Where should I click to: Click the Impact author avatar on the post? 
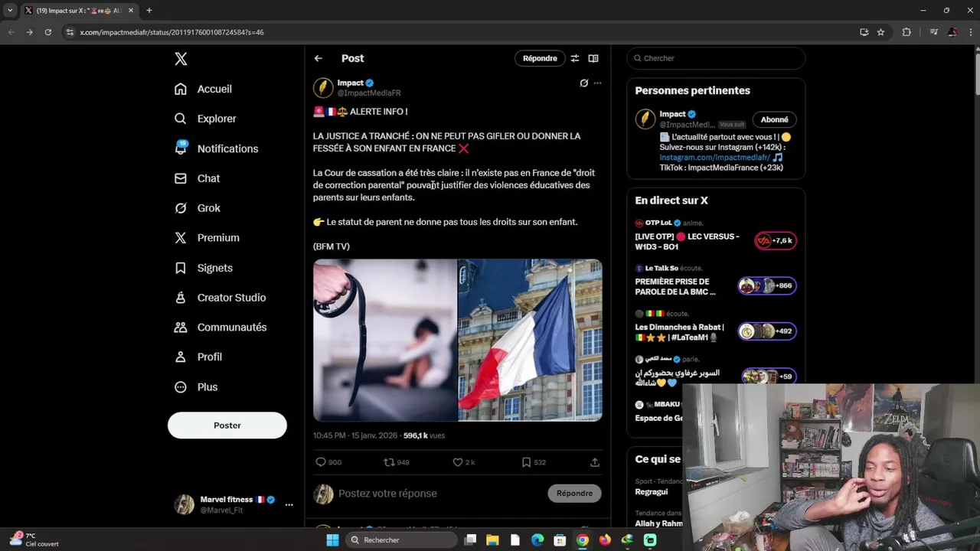click(x=323, y=87)
